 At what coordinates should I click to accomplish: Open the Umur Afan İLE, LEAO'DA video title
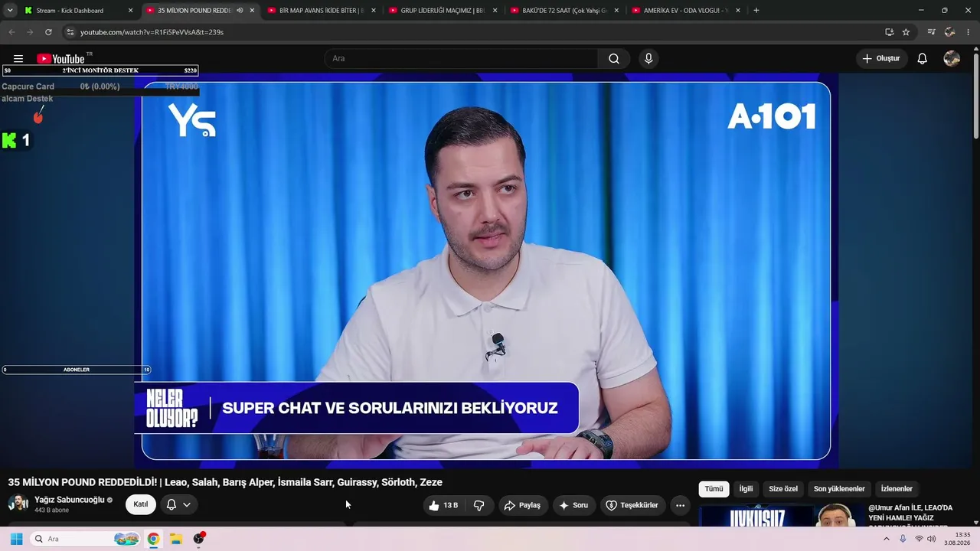[x=911, y=517]
